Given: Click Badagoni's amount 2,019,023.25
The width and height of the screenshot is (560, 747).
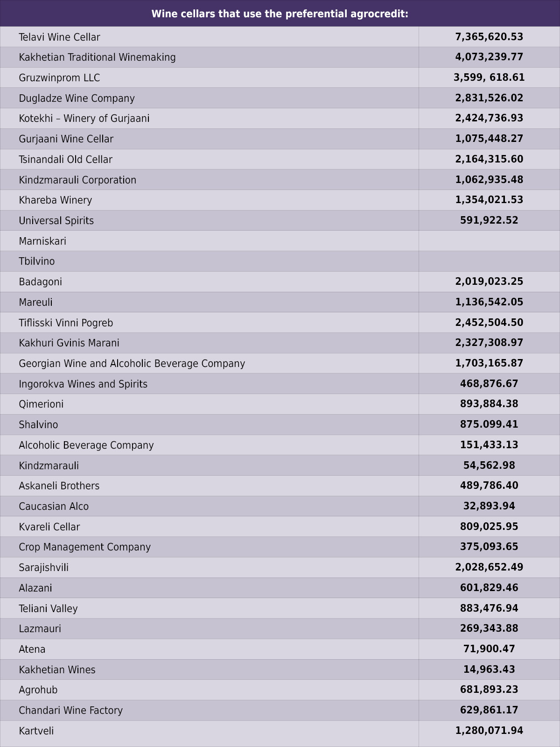Looking at the screenshot, I should (489, 282).
